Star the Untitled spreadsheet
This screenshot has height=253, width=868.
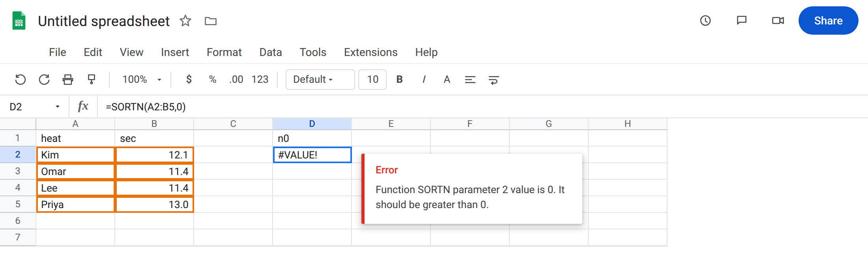[185, 20]
